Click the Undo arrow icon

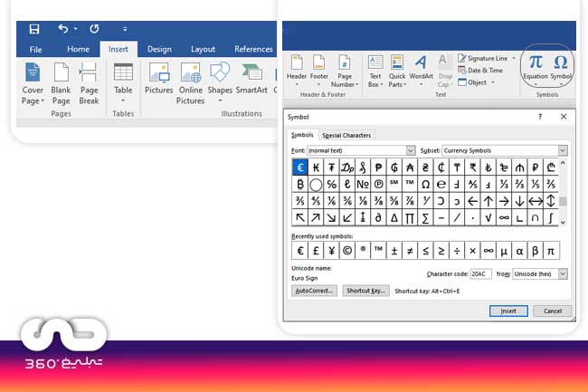pyautogui.click(x=63, y=28)
